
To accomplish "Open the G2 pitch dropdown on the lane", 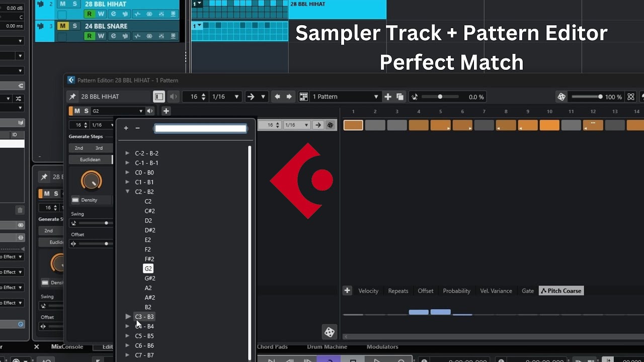I will click(118, 111).
